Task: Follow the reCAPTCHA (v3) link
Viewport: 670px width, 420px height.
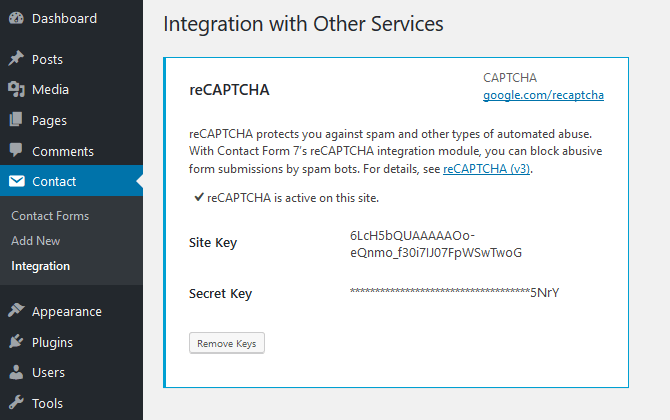Action: tap(487, 169)
